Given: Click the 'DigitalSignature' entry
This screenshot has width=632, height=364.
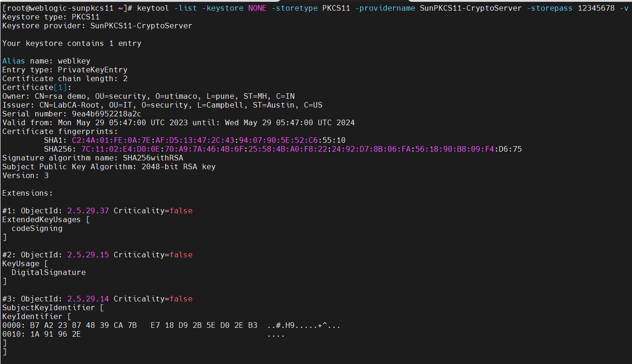Looking at the screenshot, I should point(49,272).
